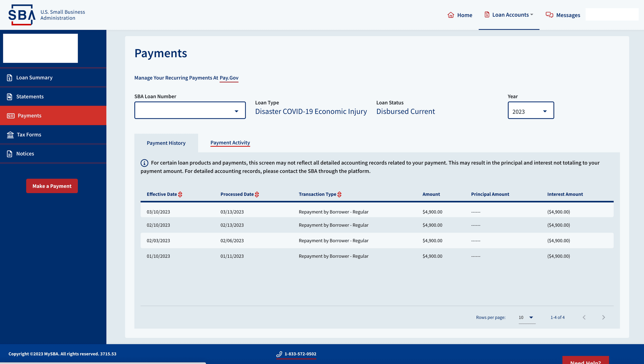Sort by Processed Date arrows icon
The height and width of the screenshot is (364, 644).
(x=257, y=194)
